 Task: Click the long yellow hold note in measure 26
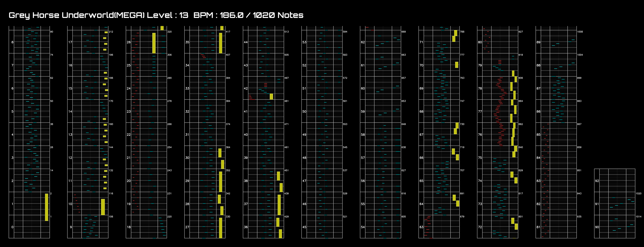(154, 43)
